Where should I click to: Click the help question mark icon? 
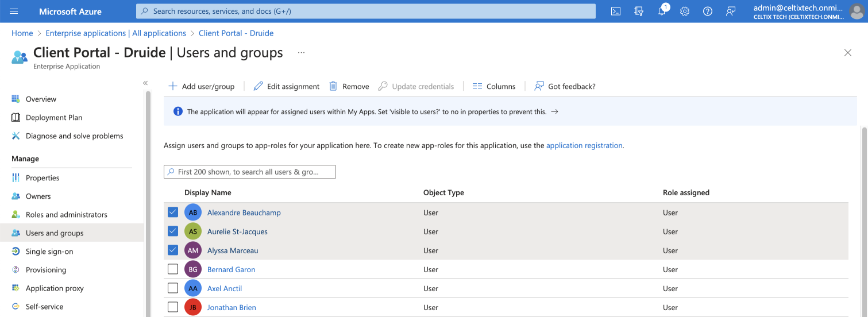[x=708, y=11]
